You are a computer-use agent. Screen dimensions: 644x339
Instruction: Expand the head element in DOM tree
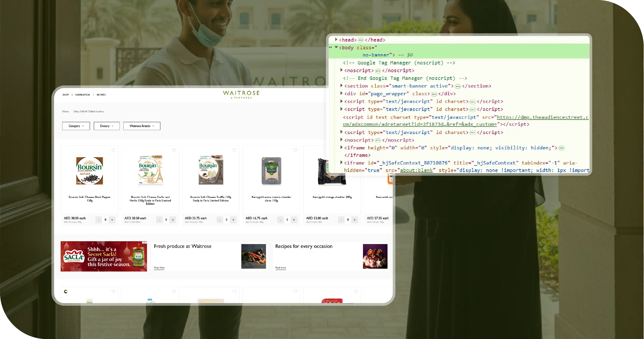pos(336,40)
